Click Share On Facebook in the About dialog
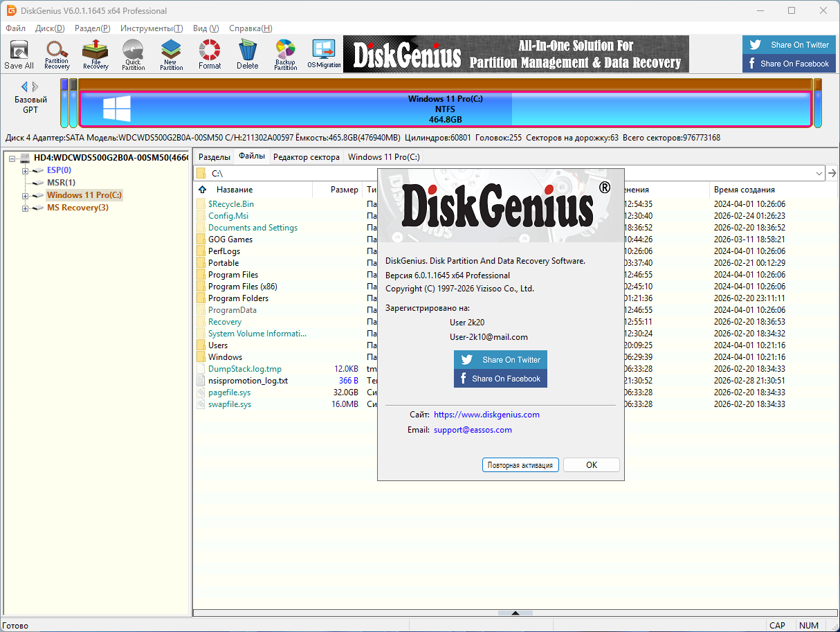The height and width of the screenshot is (632, 840). (x=500, y=379)
